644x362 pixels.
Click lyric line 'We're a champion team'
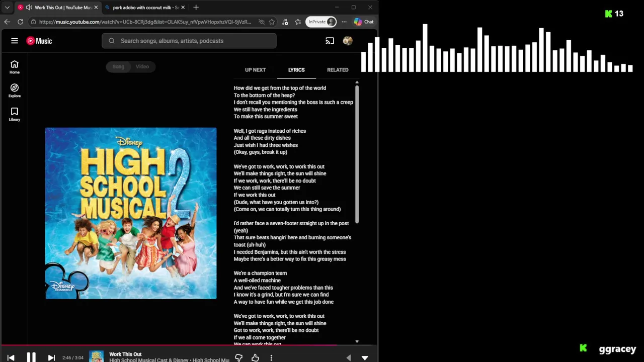pos(260,273)
